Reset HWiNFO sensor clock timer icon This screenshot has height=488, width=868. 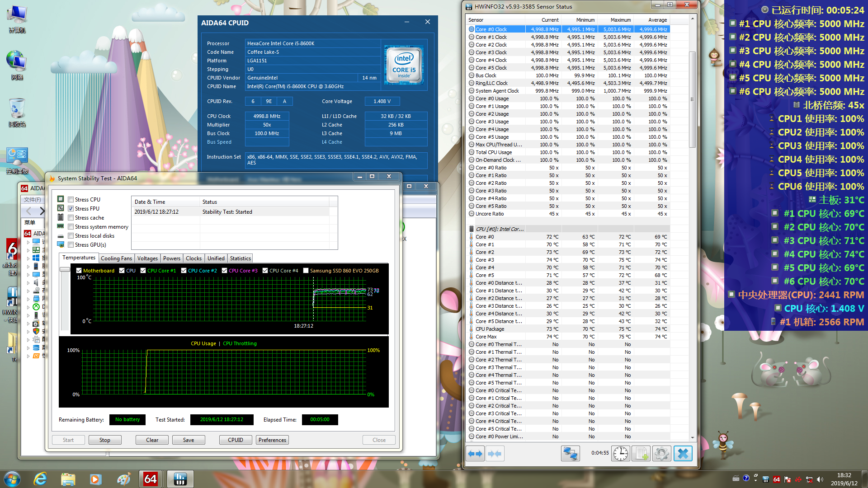tap(621, 453)
